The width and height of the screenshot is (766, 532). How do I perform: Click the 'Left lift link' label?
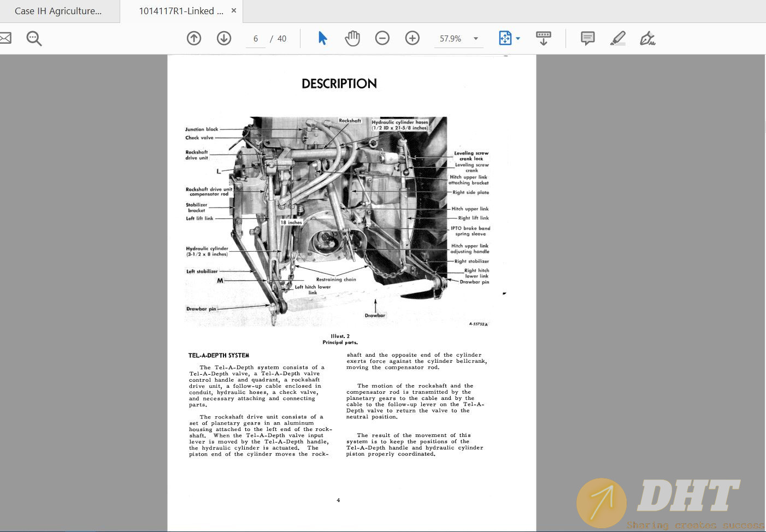(199, 218)
